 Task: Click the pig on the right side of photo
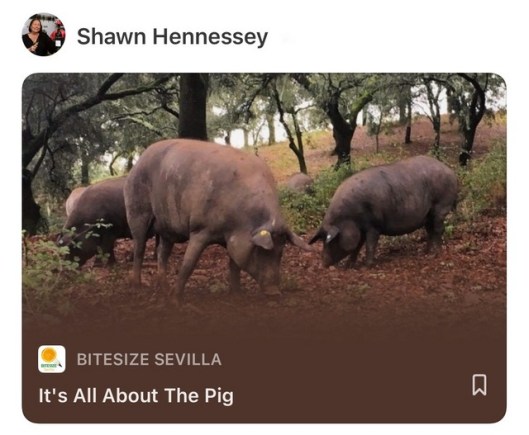point(385,209)
